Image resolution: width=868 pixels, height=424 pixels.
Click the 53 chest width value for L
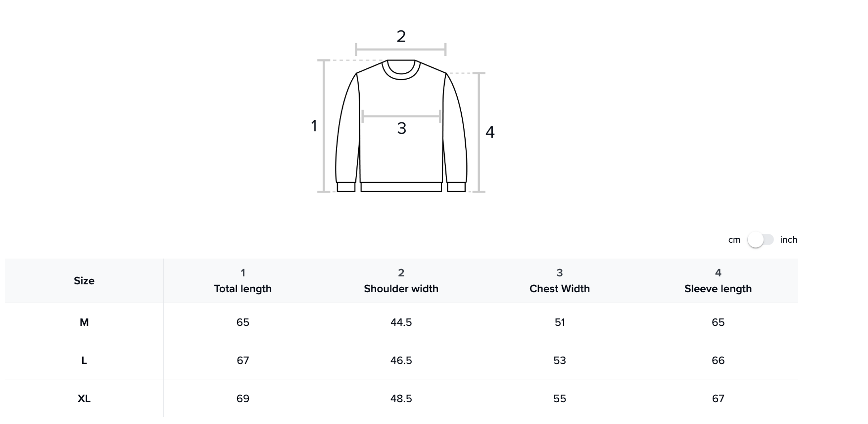coord(559,361)
